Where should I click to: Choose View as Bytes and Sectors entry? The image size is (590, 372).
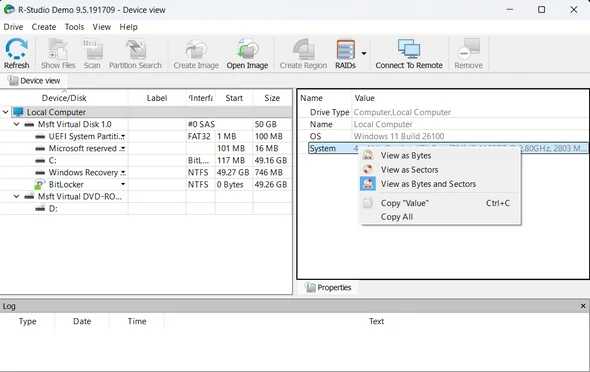tap(440, 184)
